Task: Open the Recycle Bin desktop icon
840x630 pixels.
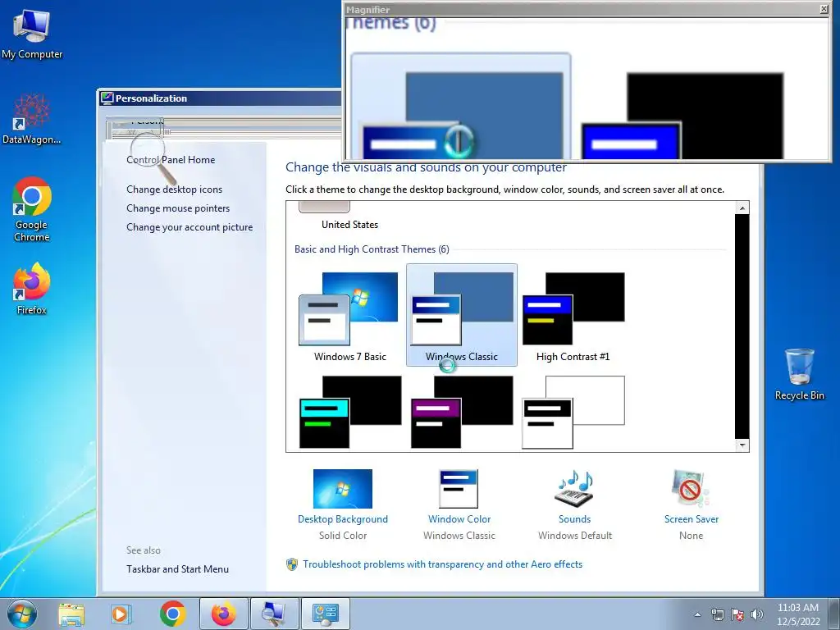Action: [x=799, y=374]
